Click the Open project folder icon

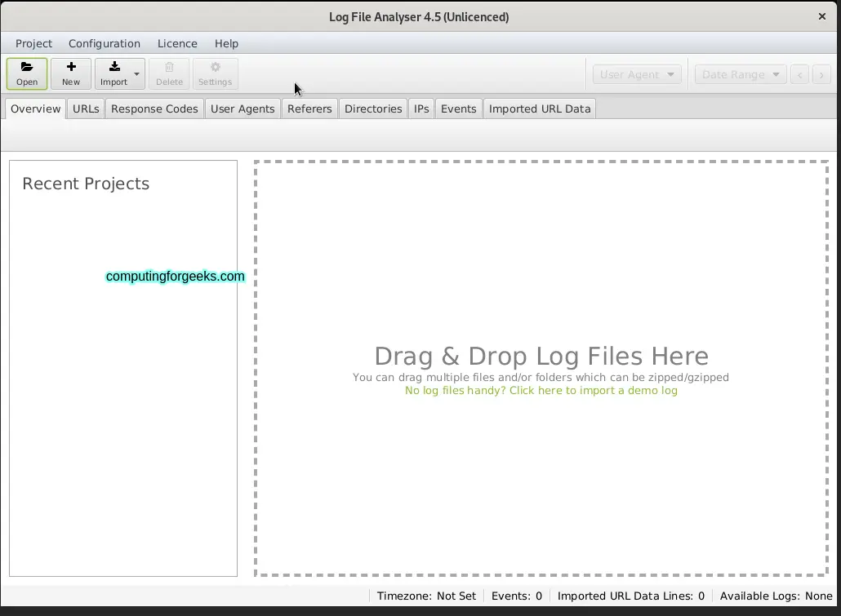(27, 68)
